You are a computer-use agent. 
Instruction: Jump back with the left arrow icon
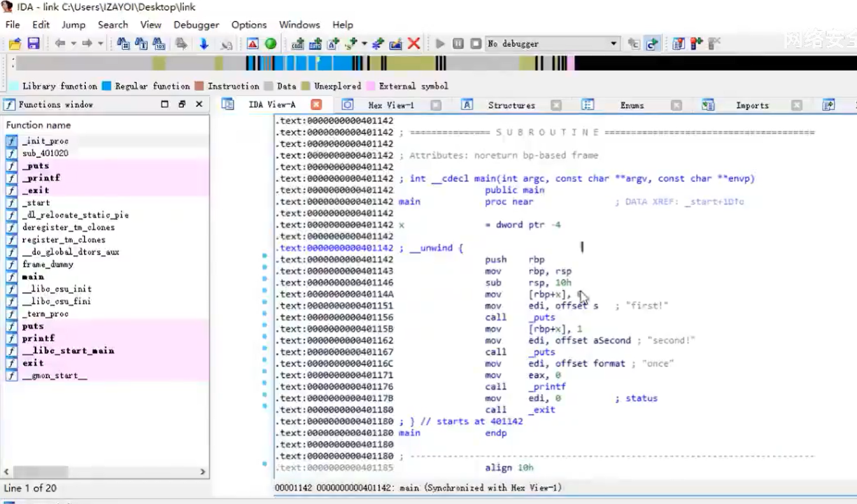coord(60,44)
